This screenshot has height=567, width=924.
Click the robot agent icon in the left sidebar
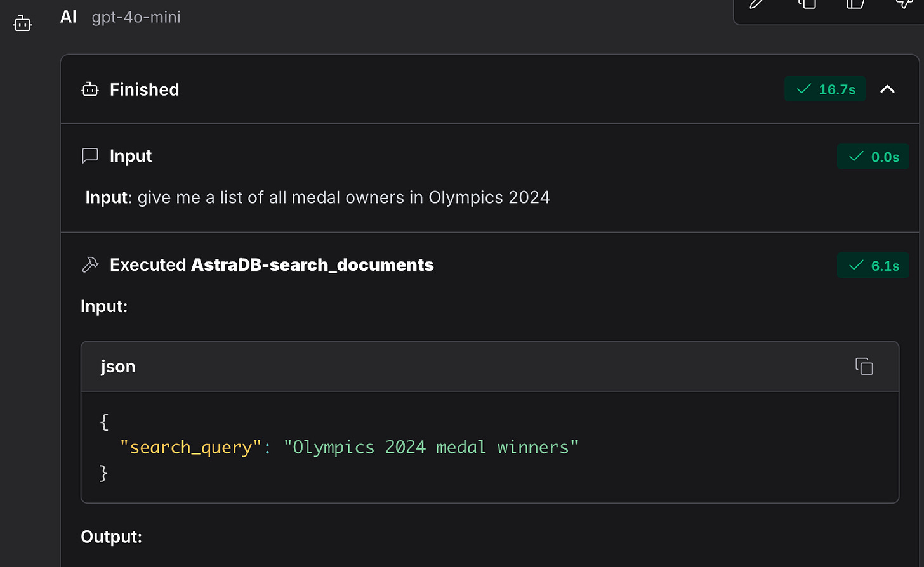(x=22, y=23)
